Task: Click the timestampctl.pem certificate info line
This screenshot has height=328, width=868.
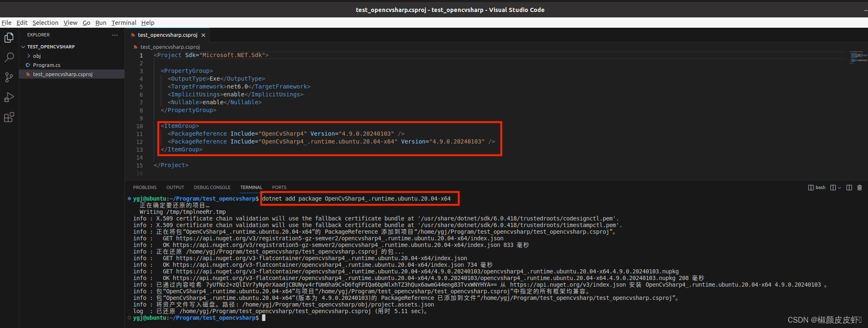Action: (x=377, y=225)
